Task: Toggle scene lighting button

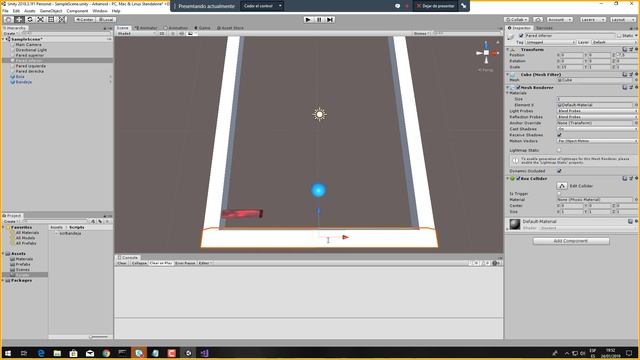Action: tap(173, 33)
